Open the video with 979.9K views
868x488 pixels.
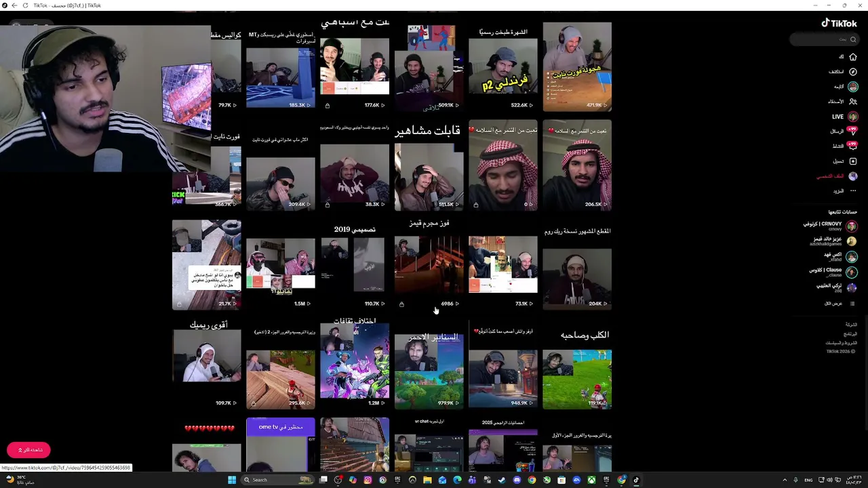point(429,364)
